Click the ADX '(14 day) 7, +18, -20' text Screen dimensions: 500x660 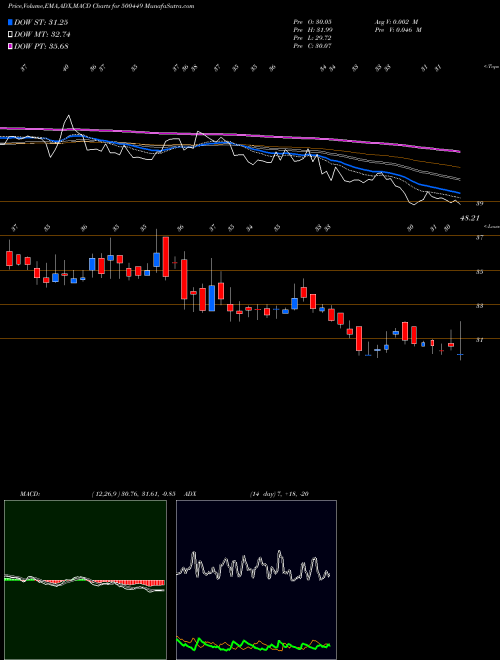(x=279, y=494)
